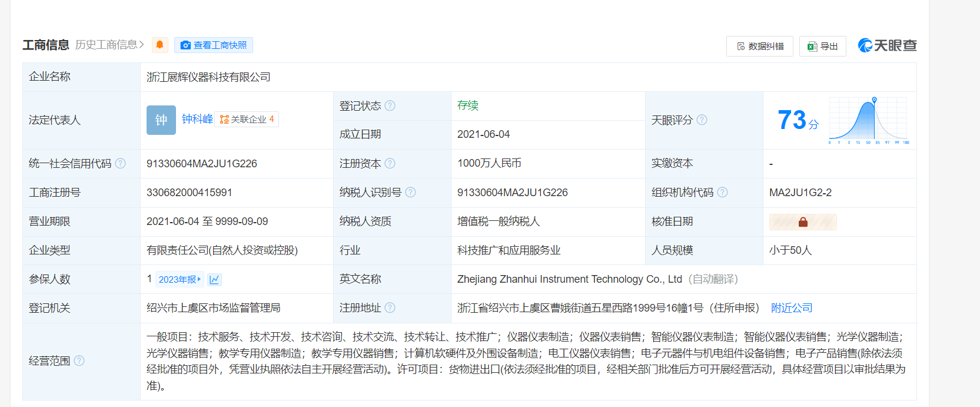Screen dimensions: 980x407
Task: Click the 73分 score value
Action: tap(798, 120)
